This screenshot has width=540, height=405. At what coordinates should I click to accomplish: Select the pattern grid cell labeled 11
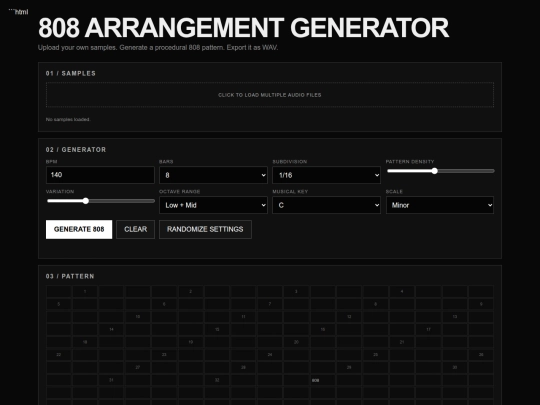(243, 317)
